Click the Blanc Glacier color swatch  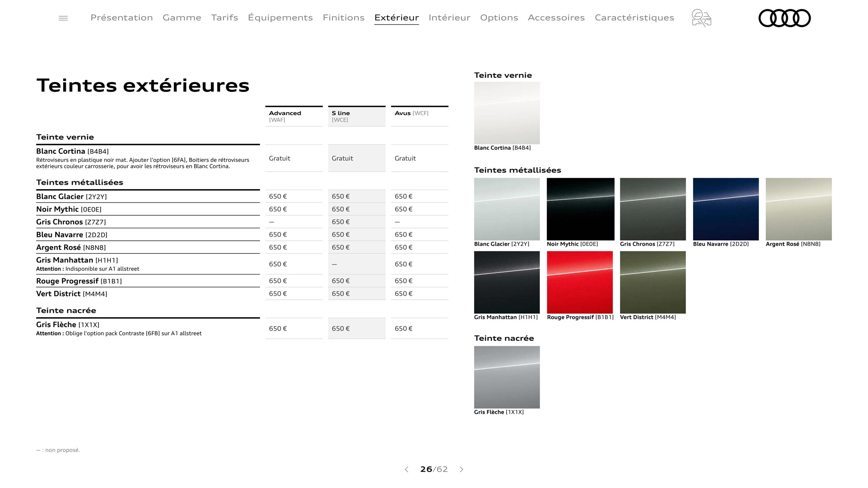(x=507, y=209)
